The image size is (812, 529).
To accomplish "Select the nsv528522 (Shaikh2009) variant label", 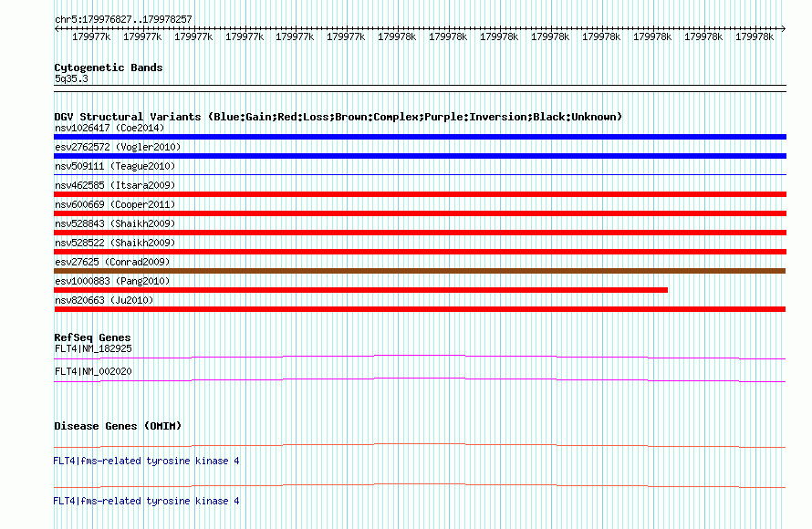I will [115, 243].
